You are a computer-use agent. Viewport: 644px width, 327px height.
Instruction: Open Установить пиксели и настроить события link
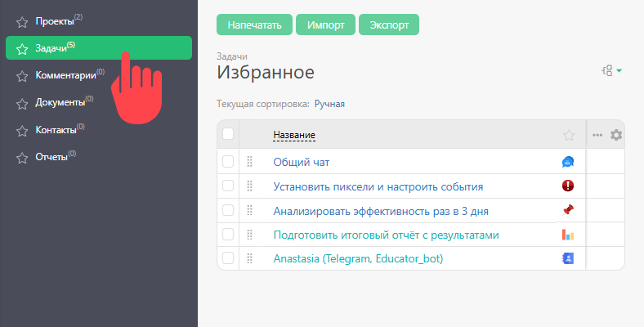coord(378,187)
